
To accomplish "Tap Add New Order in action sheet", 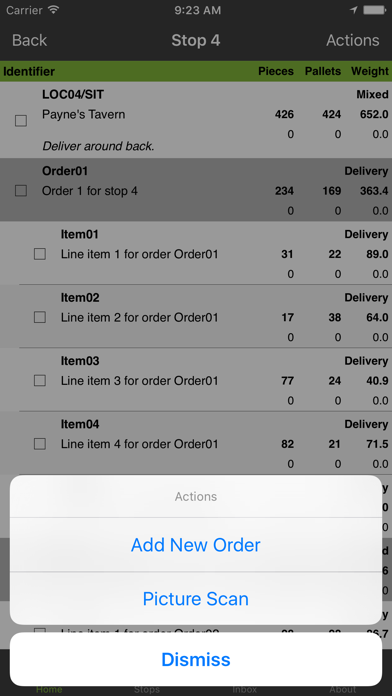I will pos(196,545).
